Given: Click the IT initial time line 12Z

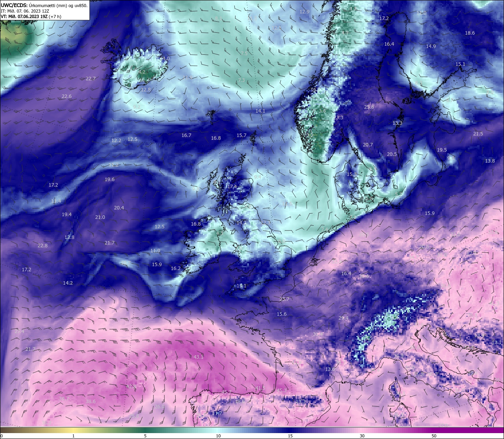Looking at the screenshot, I should click(x=25, y=11).
